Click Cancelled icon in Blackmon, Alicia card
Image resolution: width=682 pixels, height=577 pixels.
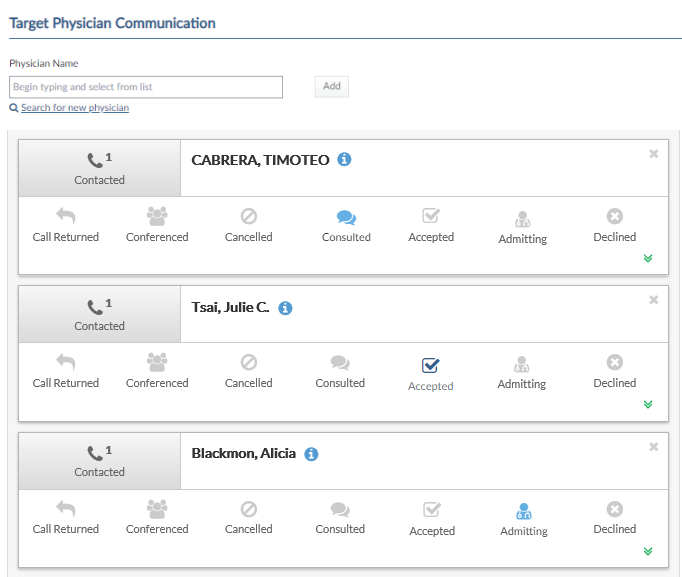coord(249,509)
